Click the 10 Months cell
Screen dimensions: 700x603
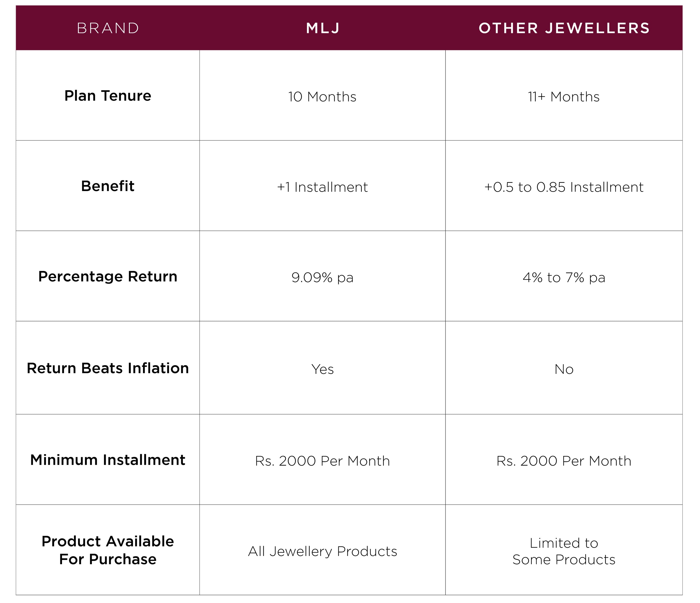(x=322, y=97)
